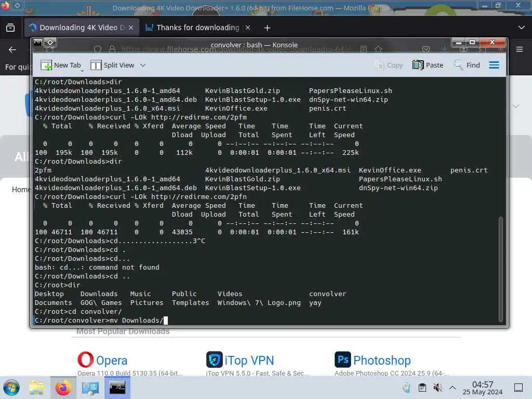Open a new Firefox tab with plus button

click(267, 28)
